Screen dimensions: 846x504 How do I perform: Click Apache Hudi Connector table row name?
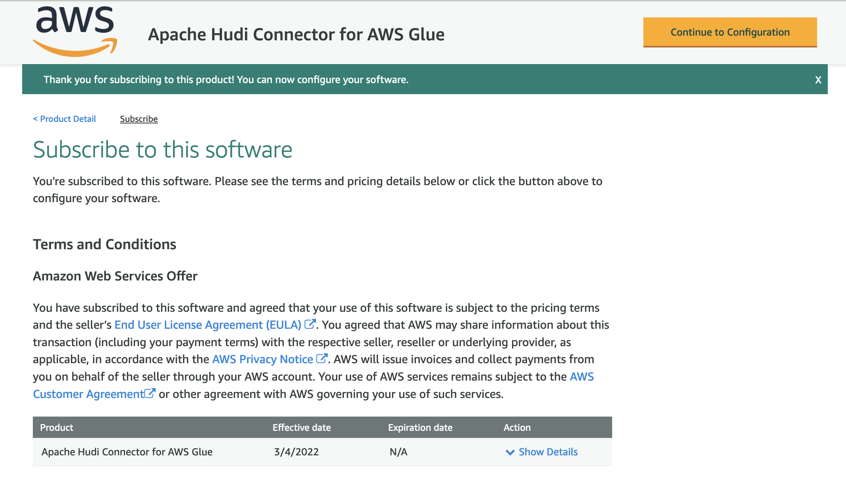[127, 452]
